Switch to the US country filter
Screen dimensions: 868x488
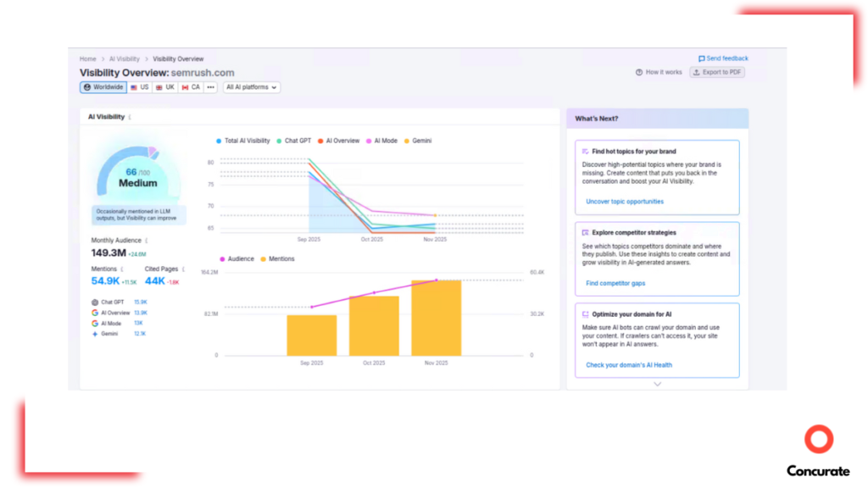pyautogui.click(x=140, y=87)
